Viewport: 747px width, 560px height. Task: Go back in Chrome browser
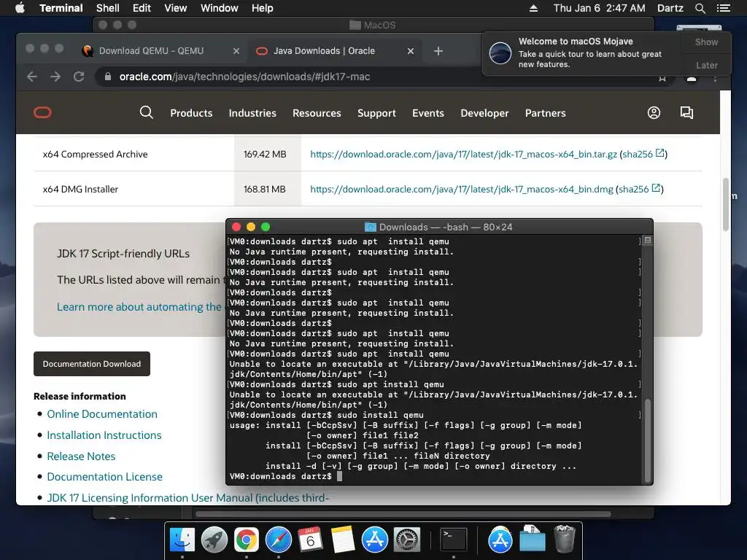pyautogui.click(x=32, y=77)
